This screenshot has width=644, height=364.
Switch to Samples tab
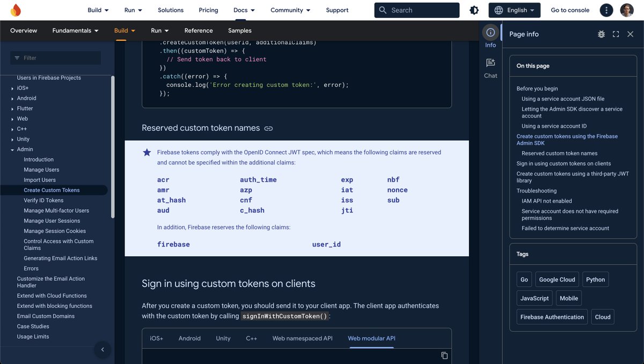pos(240,31)
